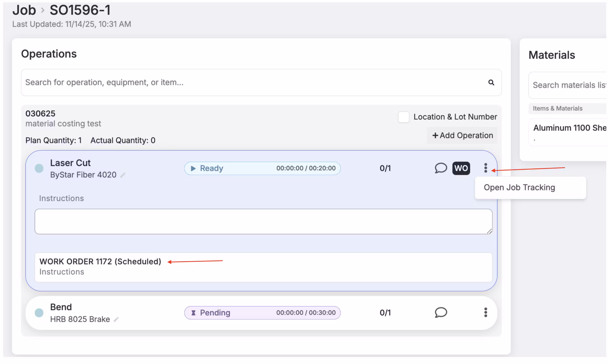This screenshot has width=608, height=364.
Task: Click Add Operation button
Action: tap(462, 135)
